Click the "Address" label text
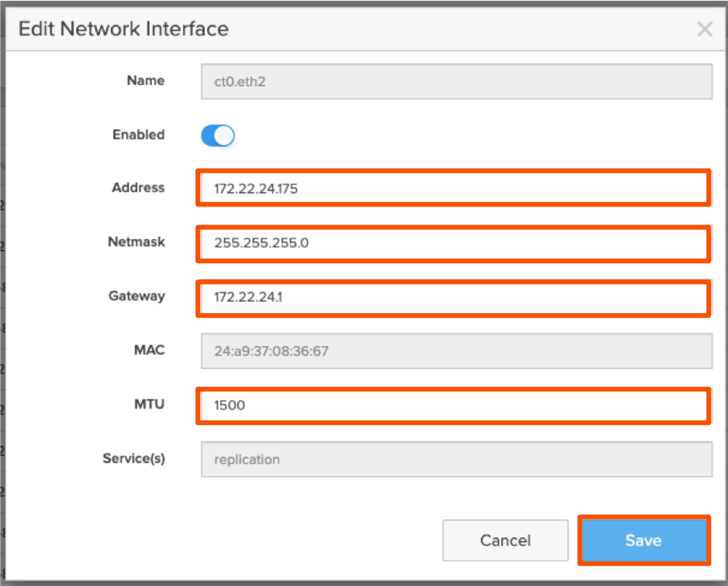 138,188
